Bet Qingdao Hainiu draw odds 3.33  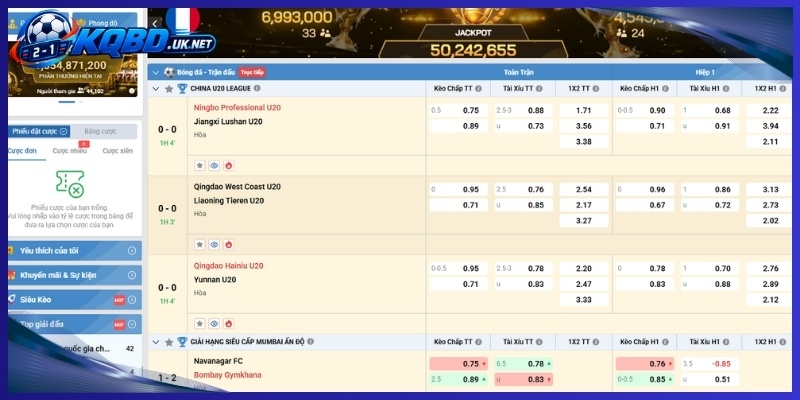click(x=584, y=299)
